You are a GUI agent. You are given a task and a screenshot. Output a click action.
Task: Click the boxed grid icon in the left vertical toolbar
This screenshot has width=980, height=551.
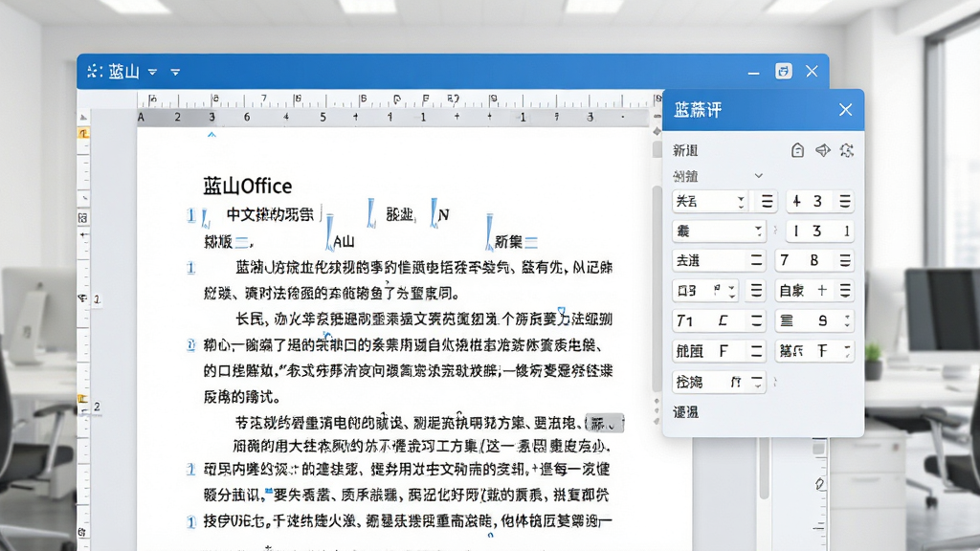(83, 217)
